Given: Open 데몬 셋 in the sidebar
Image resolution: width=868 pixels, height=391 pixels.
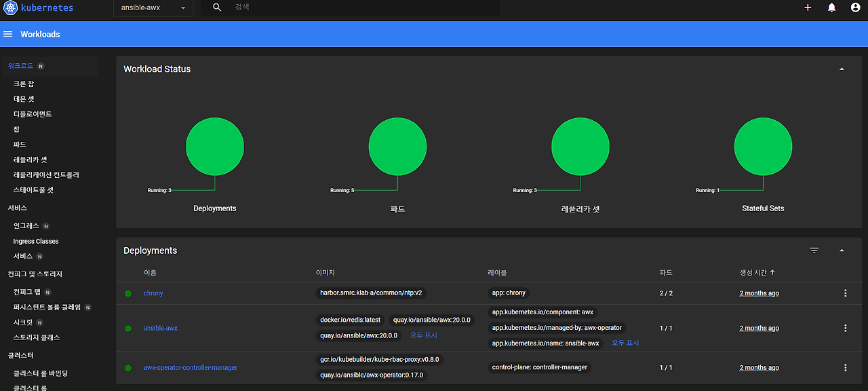Looking at the screenshot, I should 24,99.
